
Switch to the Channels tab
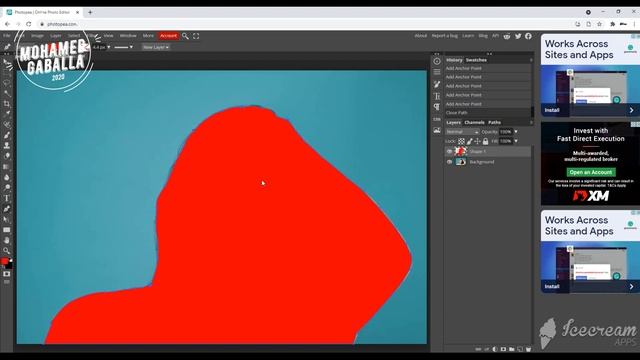click(x=474, y=122)
